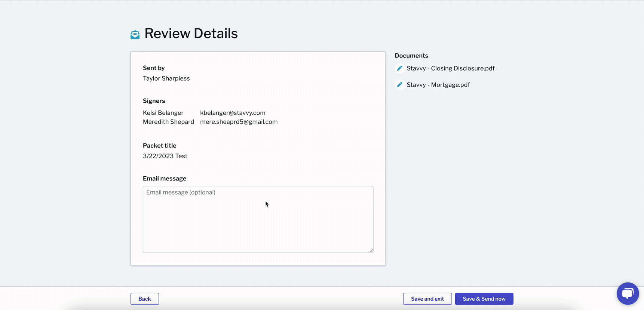Click Save and exit
644x310 pixels.
point(427,299)
